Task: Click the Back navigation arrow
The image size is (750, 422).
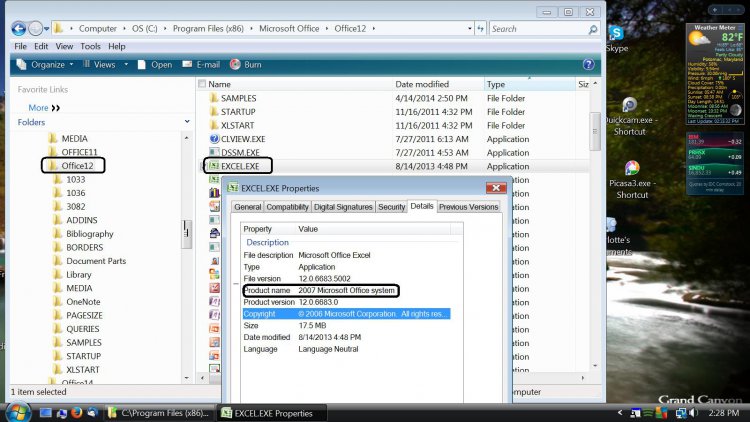Action: 19,29
